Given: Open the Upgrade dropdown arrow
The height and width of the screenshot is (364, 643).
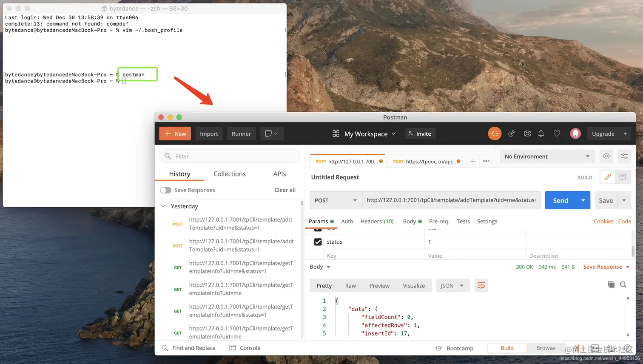Looking at the screenshot, I should (625, 134).
